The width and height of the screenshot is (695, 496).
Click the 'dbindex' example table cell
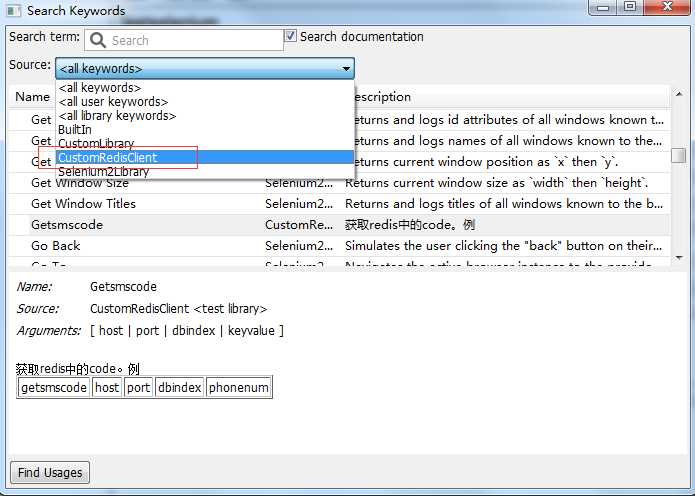180,387
